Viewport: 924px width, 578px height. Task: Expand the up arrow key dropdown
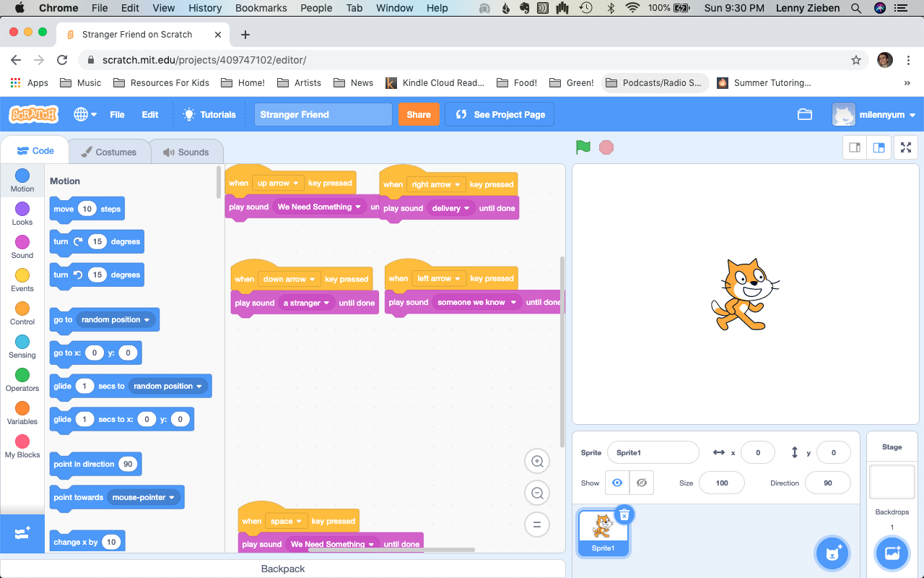pos(278,184)
